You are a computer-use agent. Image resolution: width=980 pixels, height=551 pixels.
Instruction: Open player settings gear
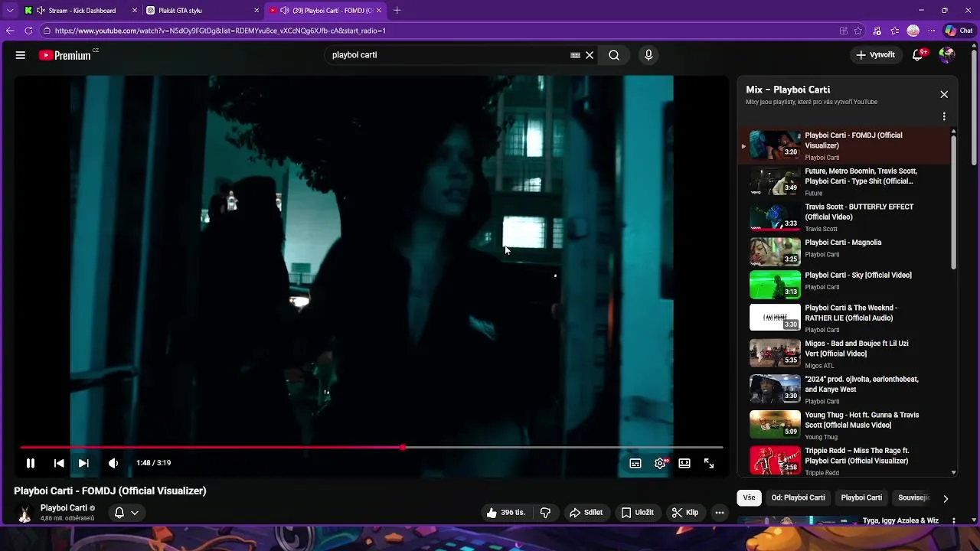point(661,463)
